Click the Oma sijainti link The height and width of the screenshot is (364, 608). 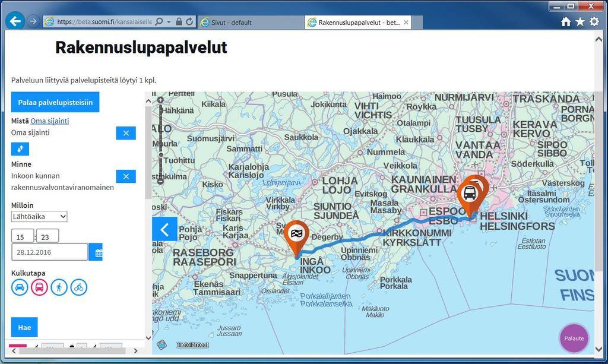(x=50, y=121)
